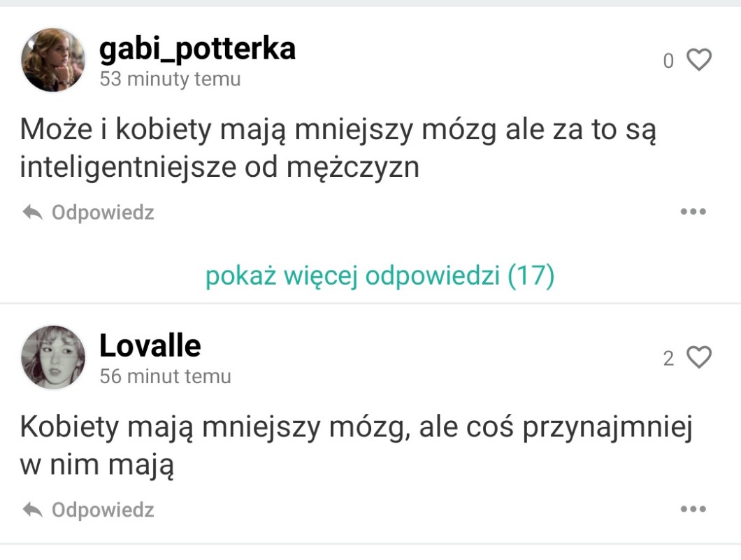Expand "pokaż więcej odpowiedzi" replies

pos(380,277)
